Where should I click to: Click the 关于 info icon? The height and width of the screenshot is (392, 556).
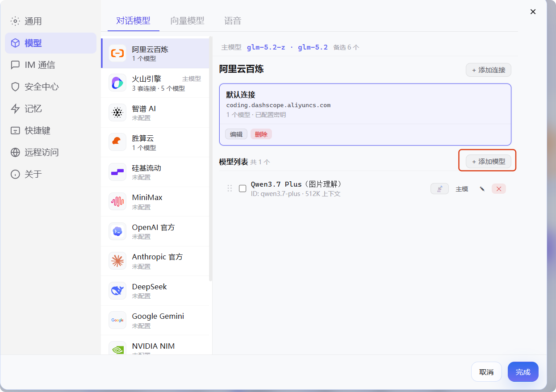(16, 174)
